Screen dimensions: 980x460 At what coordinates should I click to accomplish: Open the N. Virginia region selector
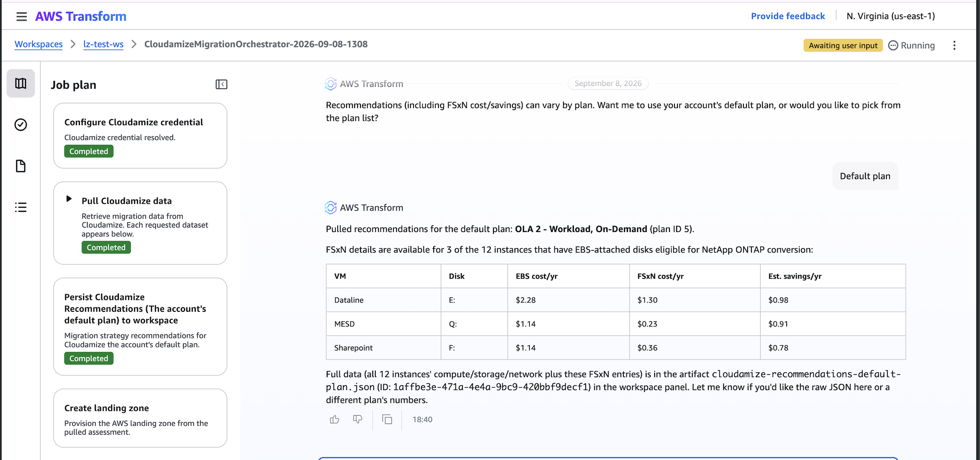coord(891,16)
